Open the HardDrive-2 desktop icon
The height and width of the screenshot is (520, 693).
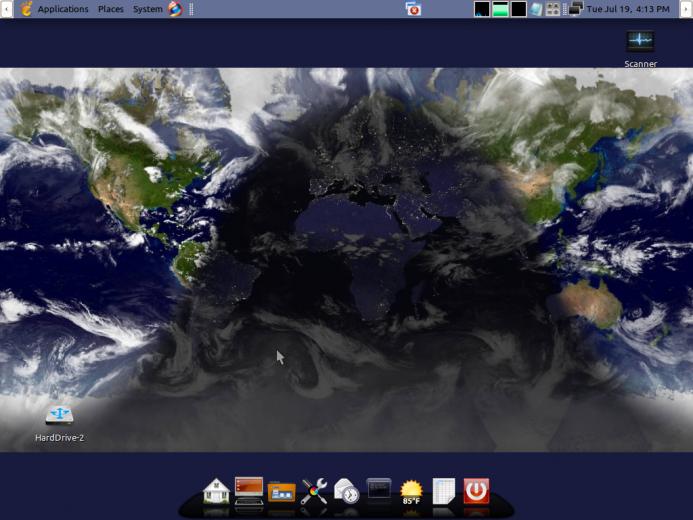[60, 423]
